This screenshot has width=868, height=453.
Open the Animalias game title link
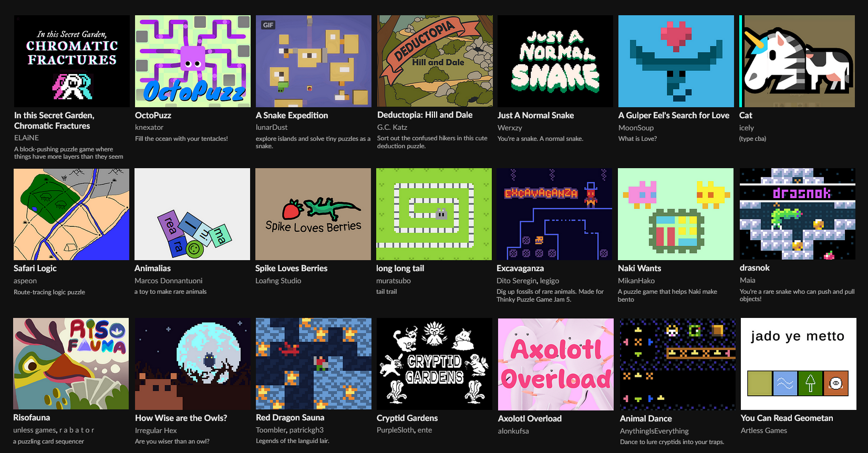click(152, 268)
